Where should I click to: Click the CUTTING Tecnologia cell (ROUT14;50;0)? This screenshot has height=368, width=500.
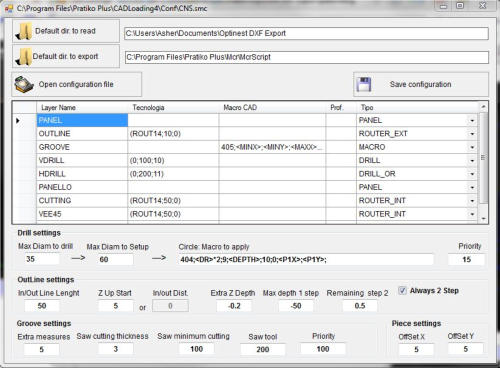click(173, 200)
